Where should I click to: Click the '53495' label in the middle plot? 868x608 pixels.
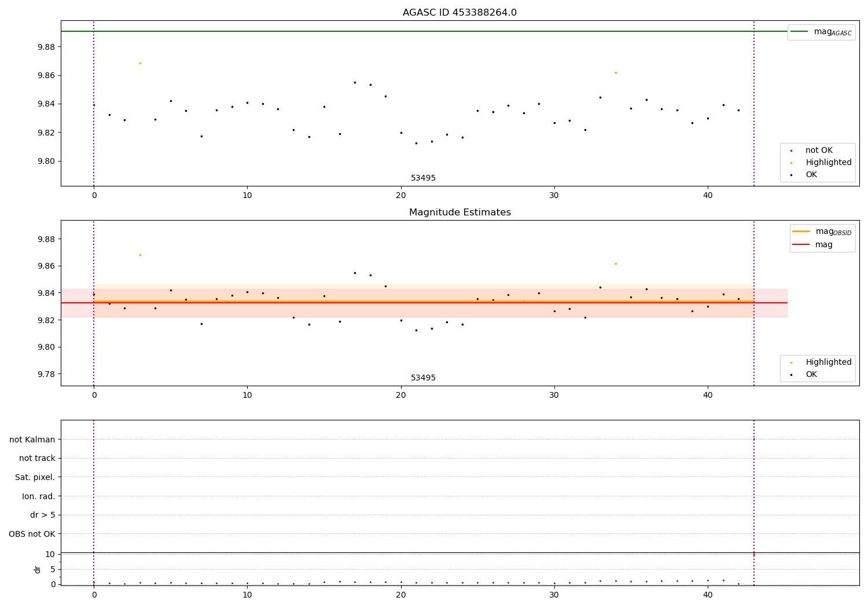point(423,378)
